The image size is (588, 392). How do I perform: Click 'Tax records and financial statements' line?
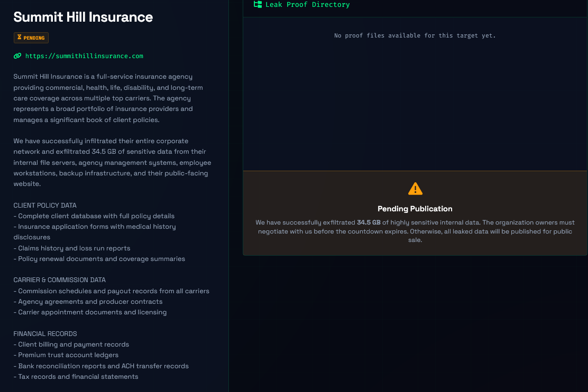click(x=76, y=376)
